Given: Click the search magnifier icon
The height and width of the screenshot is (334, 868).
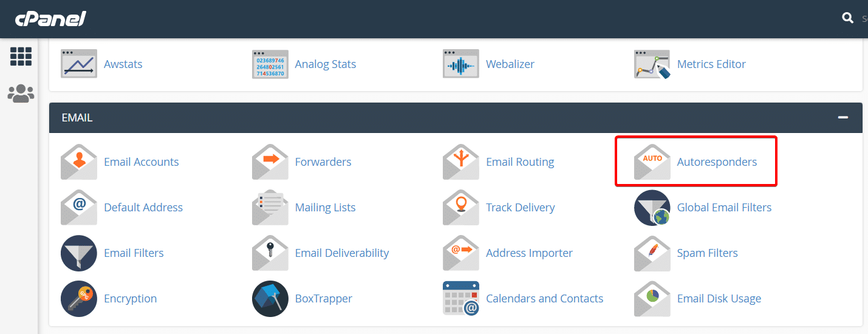Looking at the screenshot, I should tap(847, 18).
